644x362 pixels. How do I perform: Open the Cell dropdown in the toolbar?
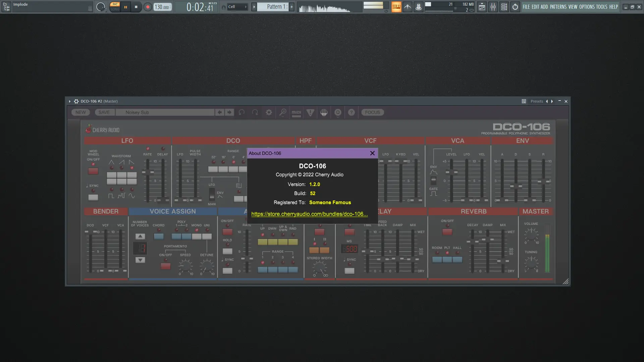click(237, 6)
